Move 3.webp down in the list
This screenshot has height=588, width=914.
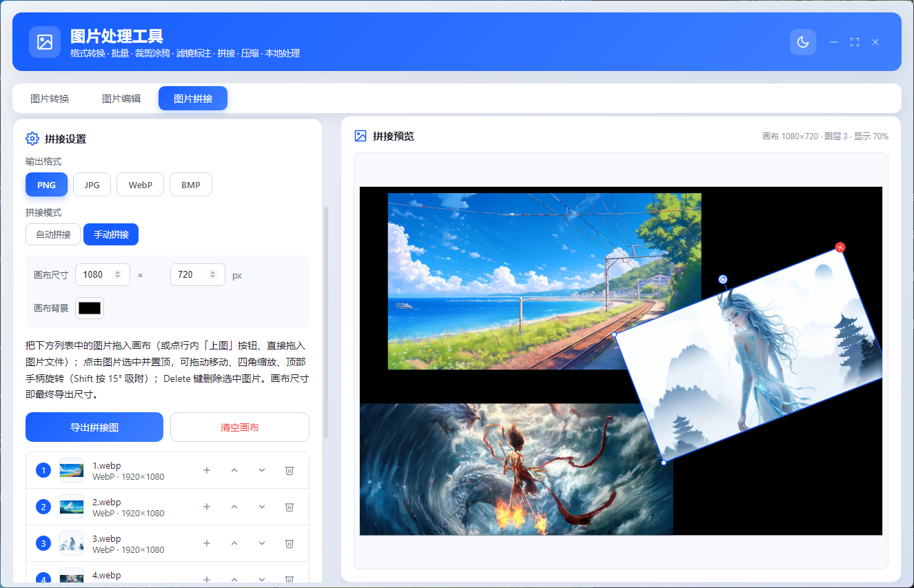click(x=262, y=543)
